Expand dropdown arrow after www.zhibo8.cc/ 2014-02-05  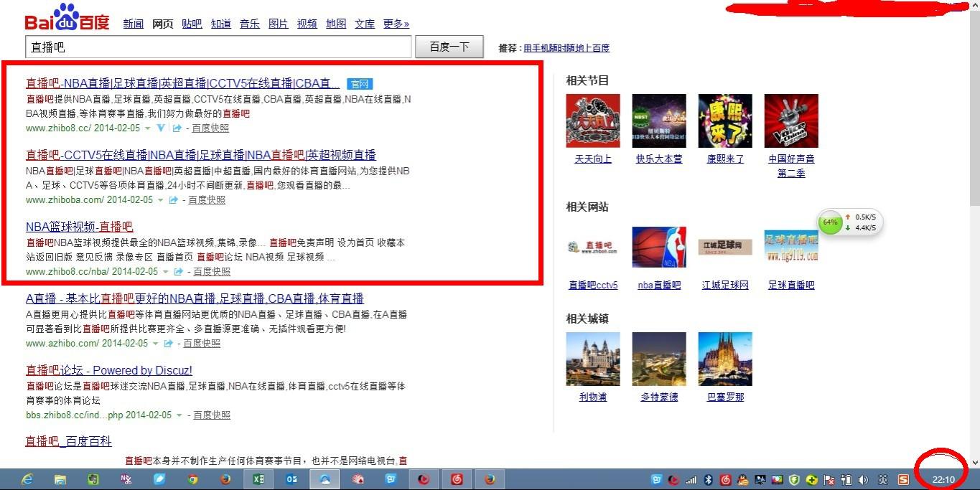147,128
